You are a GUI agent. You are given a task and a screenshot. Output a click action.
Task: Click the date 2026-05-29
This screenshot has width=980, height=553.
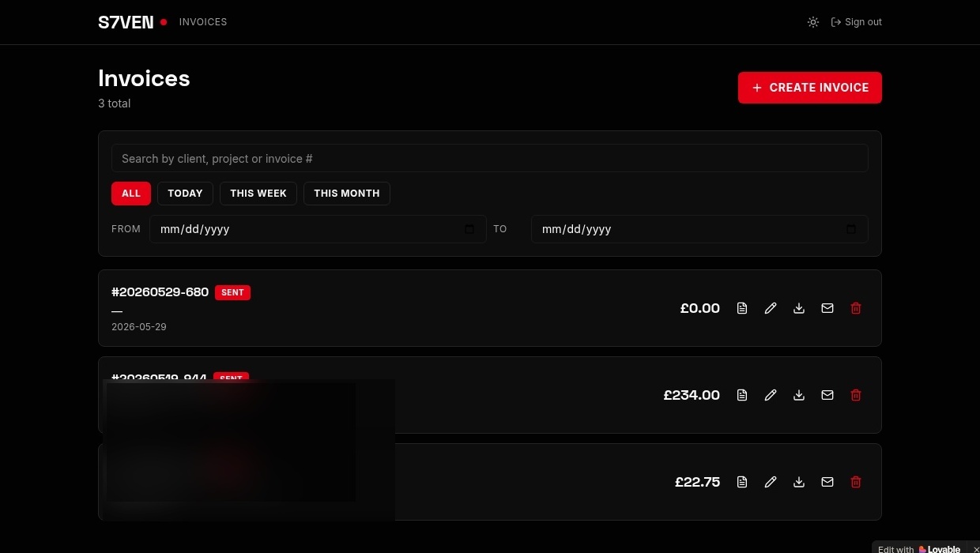[x=139, y=327]
